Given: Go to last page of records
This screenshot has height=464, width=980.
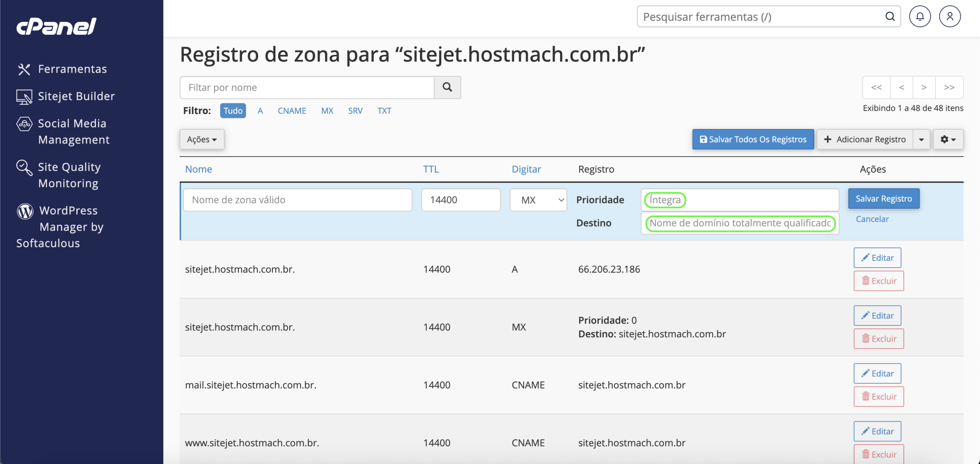Looking at the screenshot, I should click(949, 87).
